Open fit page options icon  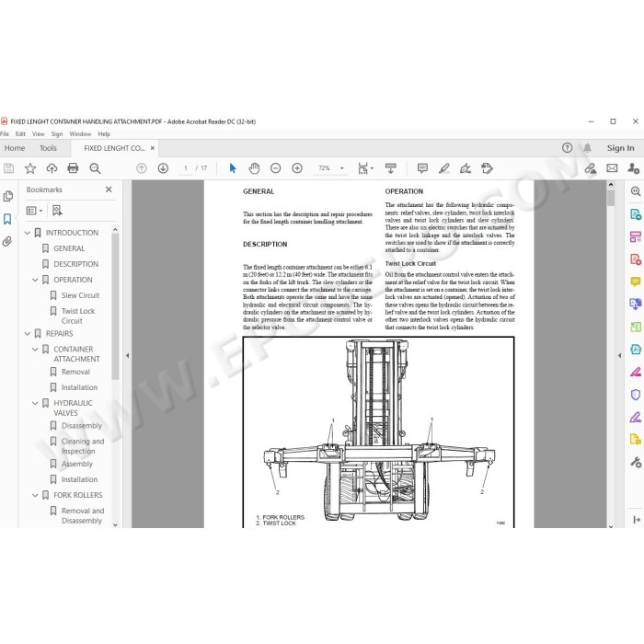tap(365, 168)
